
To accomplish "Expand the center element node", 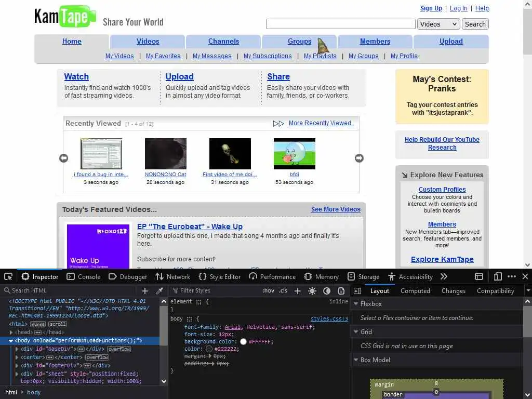I will [17, 357].
